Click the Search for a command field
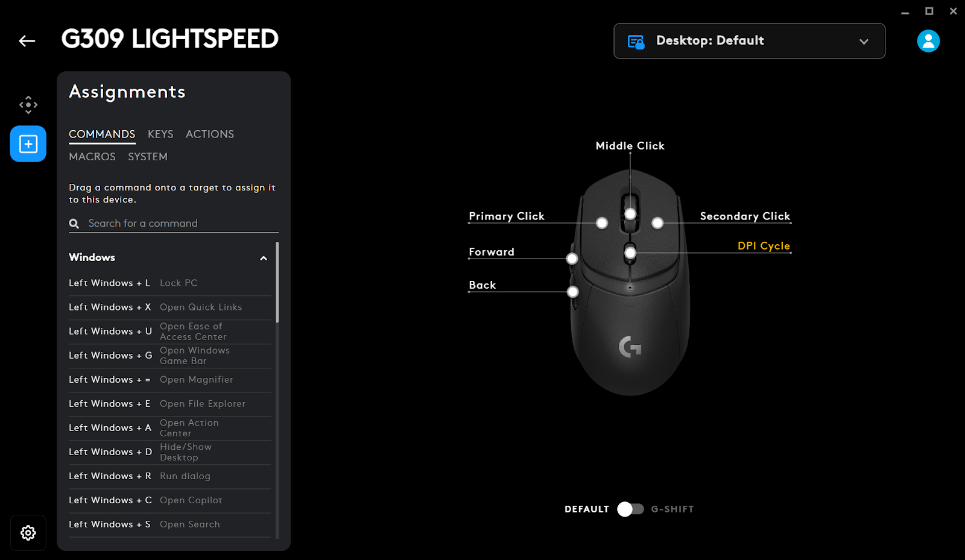The height and width of the screenshot is (560, 965). 181,224
